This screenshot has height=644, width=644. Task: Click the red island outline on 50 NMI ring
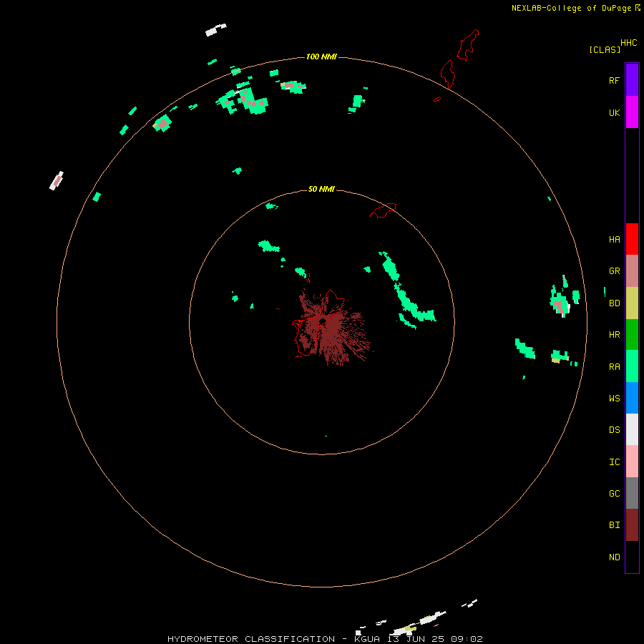(x=384, y=210)
